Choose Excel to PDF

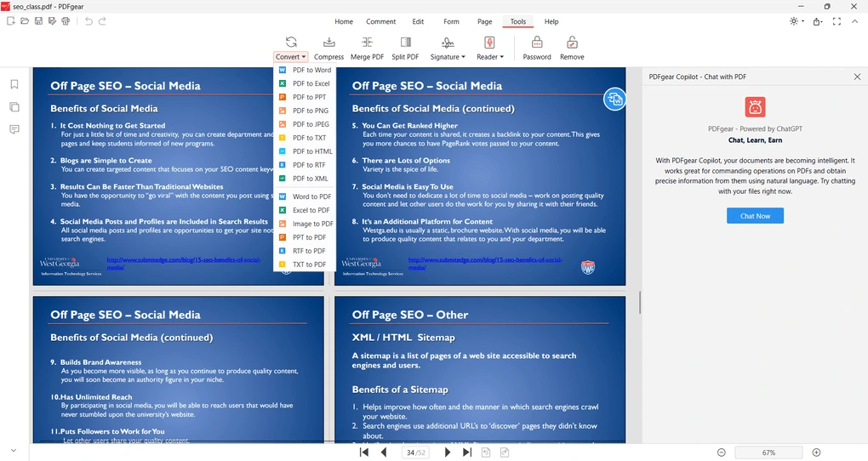click(x=305, y=210)
